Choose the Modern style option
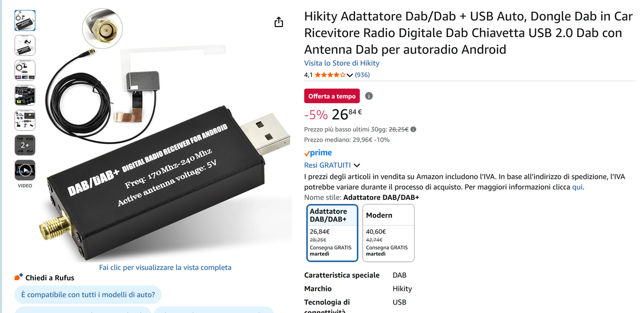This screenshot has height=313, width=644. click(x=388, y=233)
